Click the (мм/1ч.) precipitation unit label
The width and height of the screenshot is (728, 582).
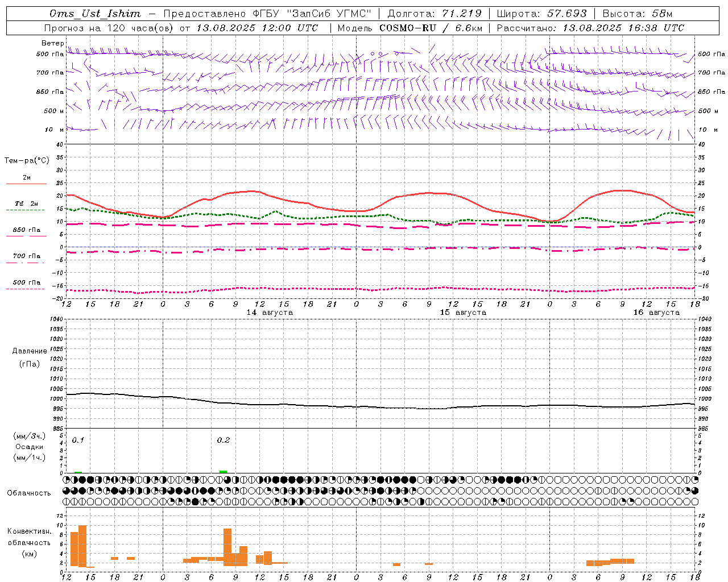click(30, 458)
